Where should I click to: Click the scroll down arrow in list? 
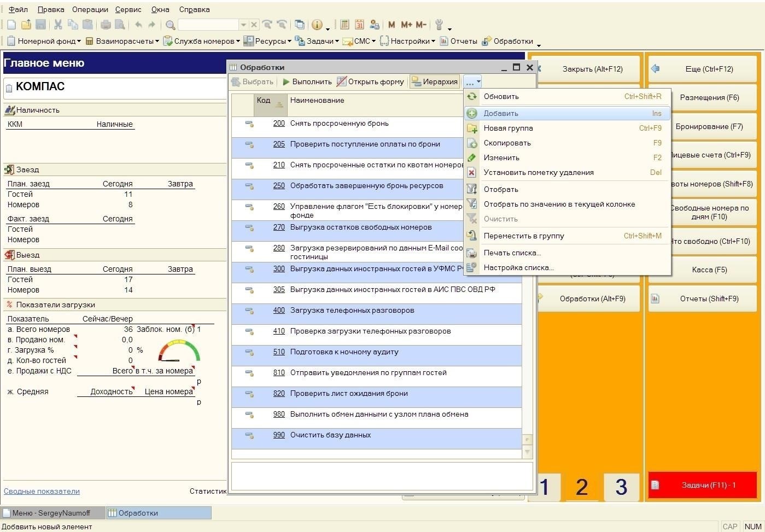pos(527,452)
